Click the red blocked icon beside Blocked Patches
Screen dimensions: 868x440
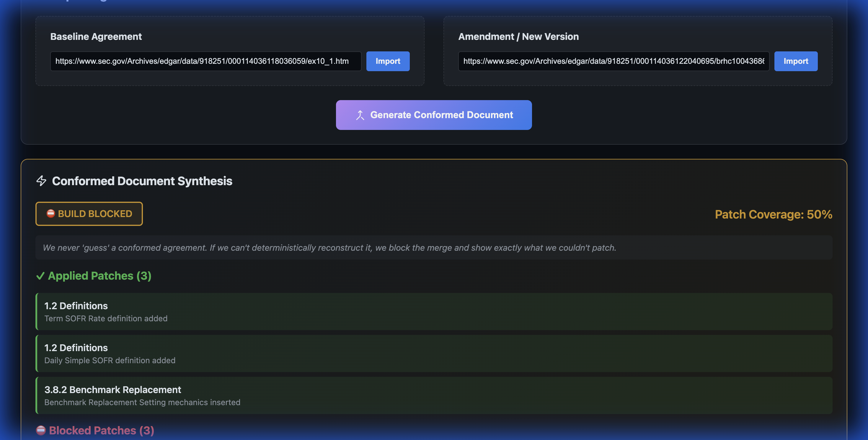41,430
